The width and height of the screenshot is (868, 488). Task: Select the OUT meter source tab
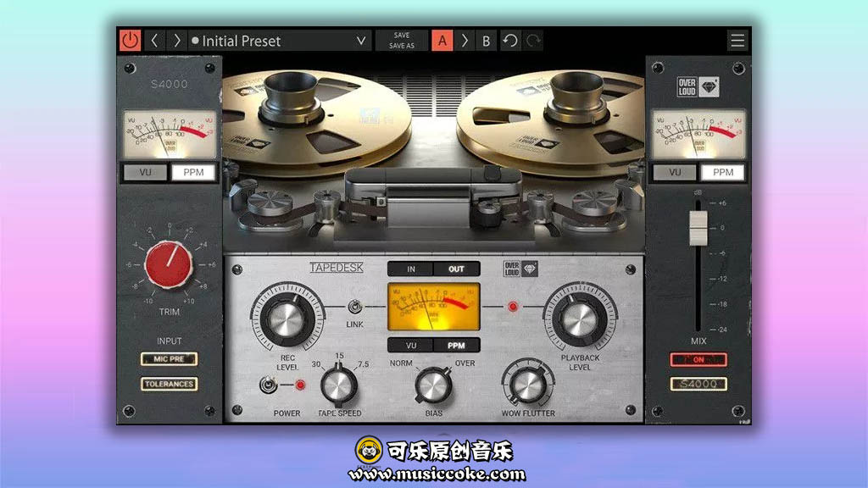pyautogui.click(x=456, y=269)
